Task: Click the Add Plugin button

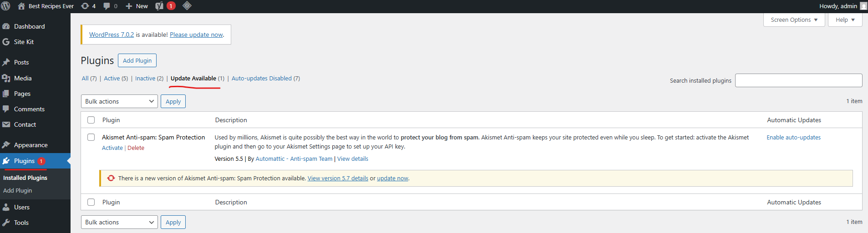Action: point(137,60)
